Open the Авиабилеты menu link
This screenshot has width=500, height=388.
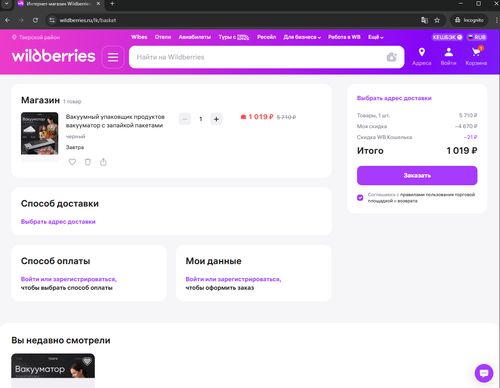195,37
